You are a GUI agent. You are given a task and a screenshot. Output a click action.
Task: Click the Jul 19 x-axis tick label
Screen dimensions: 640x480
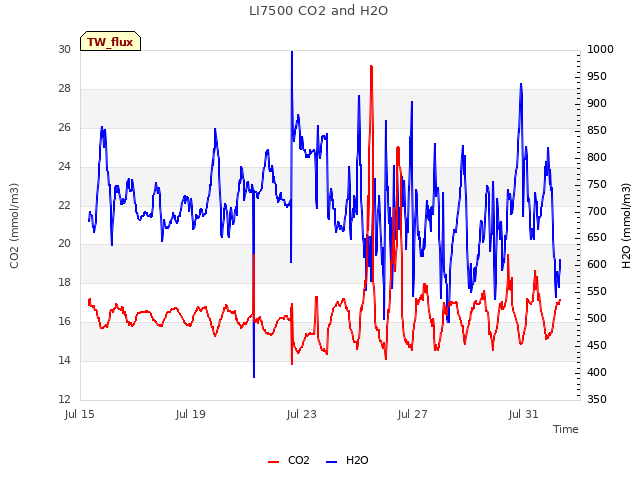(191, 414)
